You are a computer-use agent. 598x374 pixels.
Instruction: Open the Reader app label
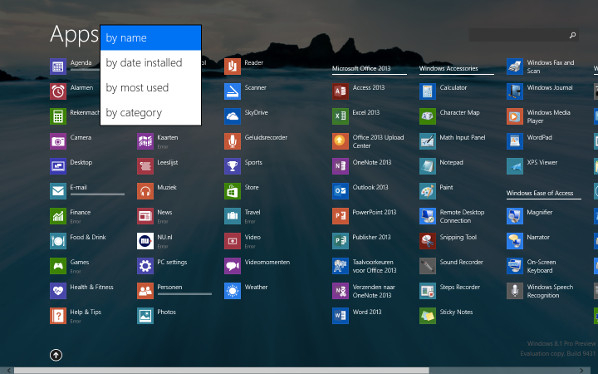(254, 63)
